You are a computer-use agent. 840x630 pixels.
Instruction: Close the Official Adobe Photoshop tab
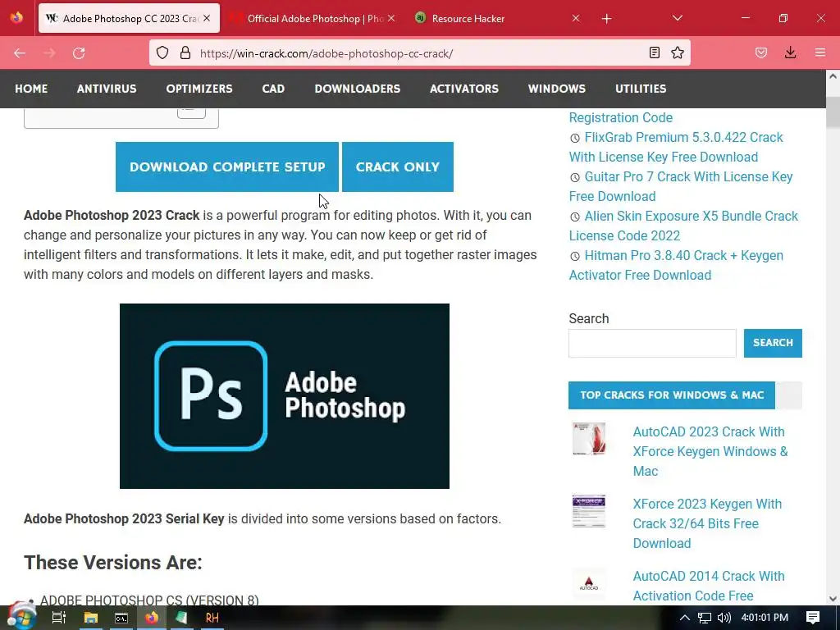click(x=391, y=18)
